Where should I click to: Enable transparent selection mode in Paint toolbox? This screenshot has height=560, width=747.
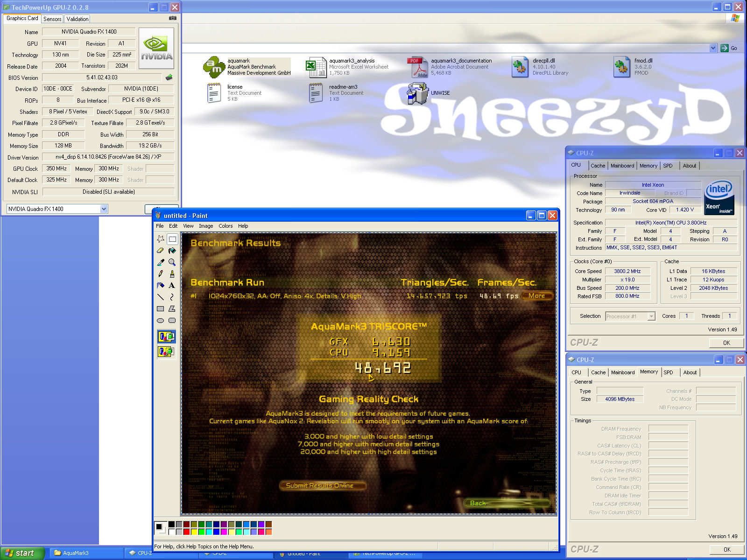[166, 351]
